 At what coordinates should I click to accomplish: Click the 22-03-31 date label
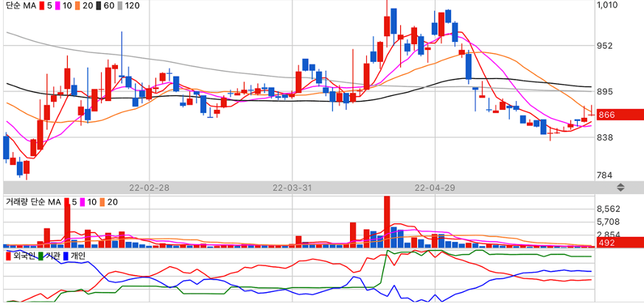292,188
